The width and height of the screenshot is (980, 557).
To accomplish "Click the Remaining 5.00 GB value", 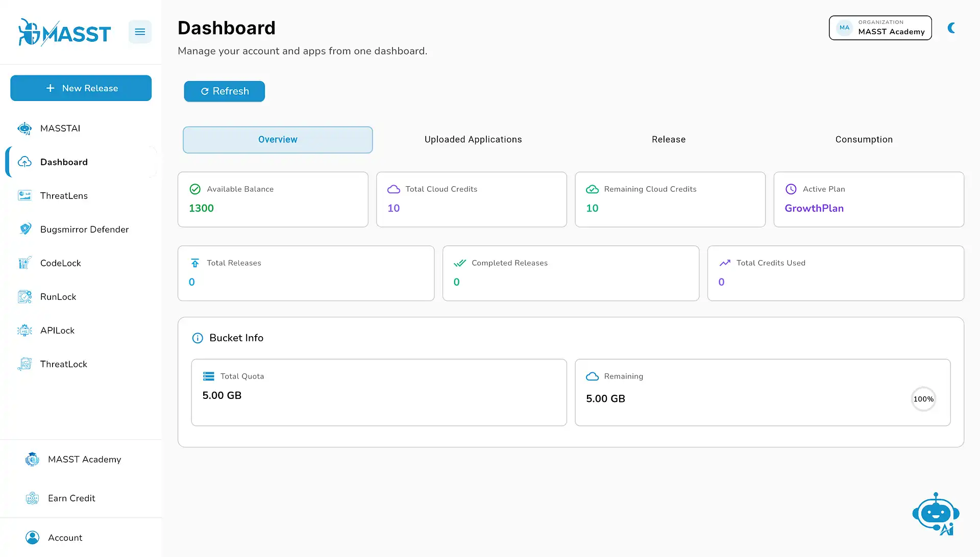I will (x=605, y=399).
